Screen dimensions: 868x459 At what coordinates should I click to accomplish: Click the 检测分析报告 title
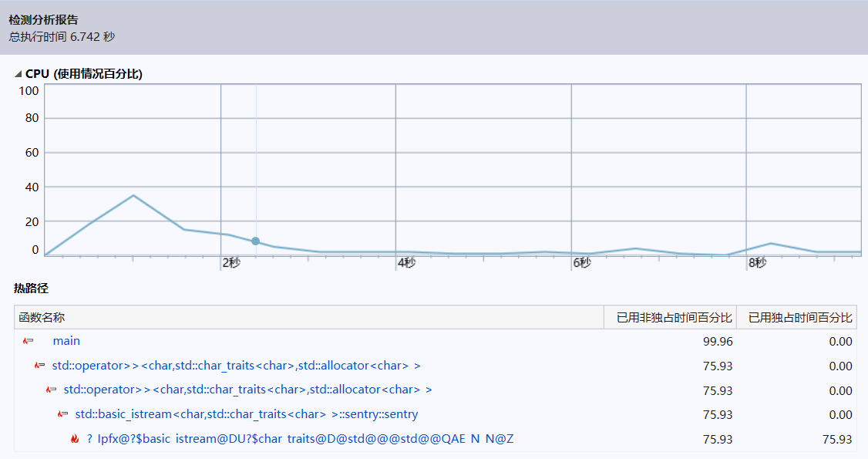coord(44,20)
